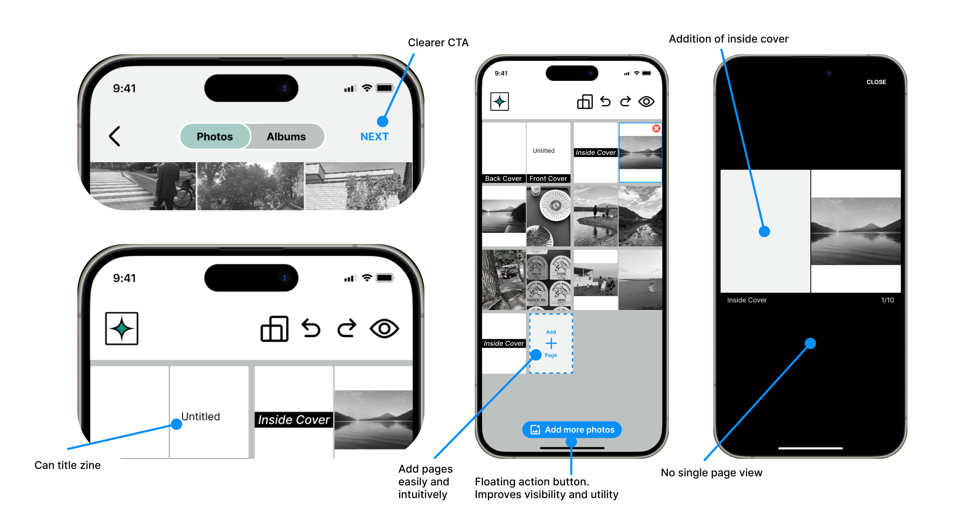Click the Add more photos button
980x513 pixels.
click(573, 429)
